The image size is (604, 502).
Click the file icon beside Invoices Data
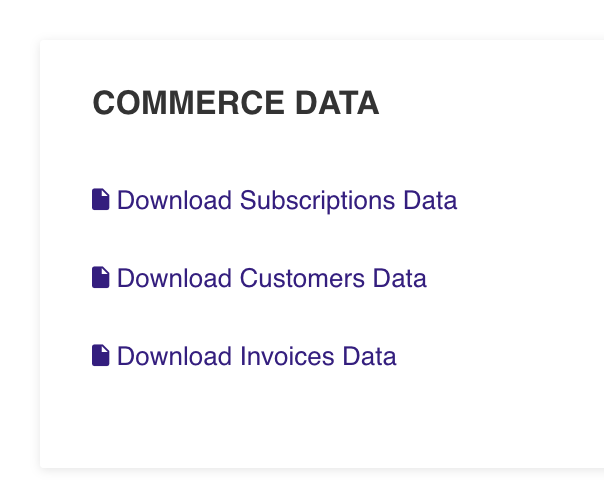tap(101, 355)
